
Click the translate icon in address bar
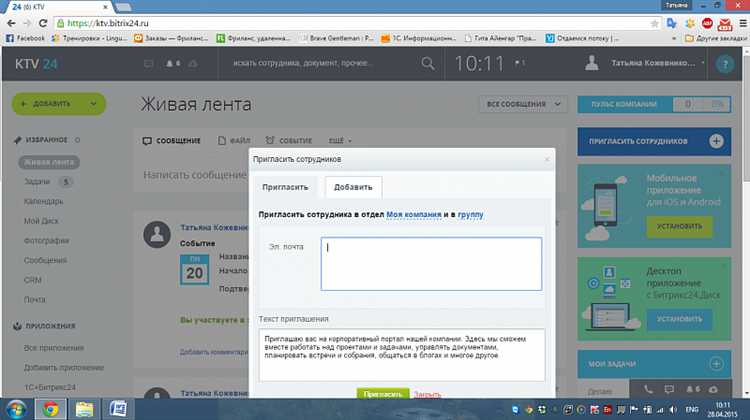click(x=672, y=23)
